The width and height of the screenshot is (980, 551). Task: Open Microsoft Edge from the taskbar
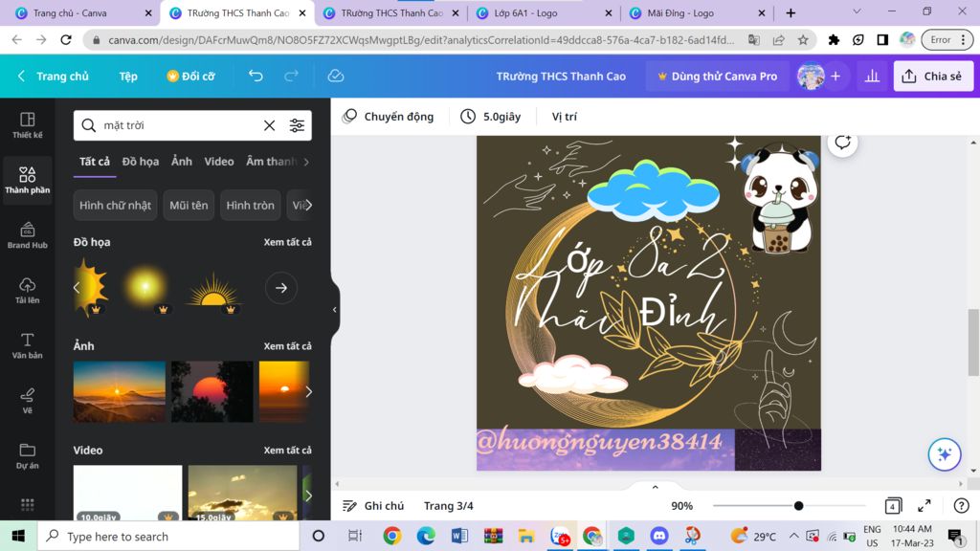click(426, 536)
